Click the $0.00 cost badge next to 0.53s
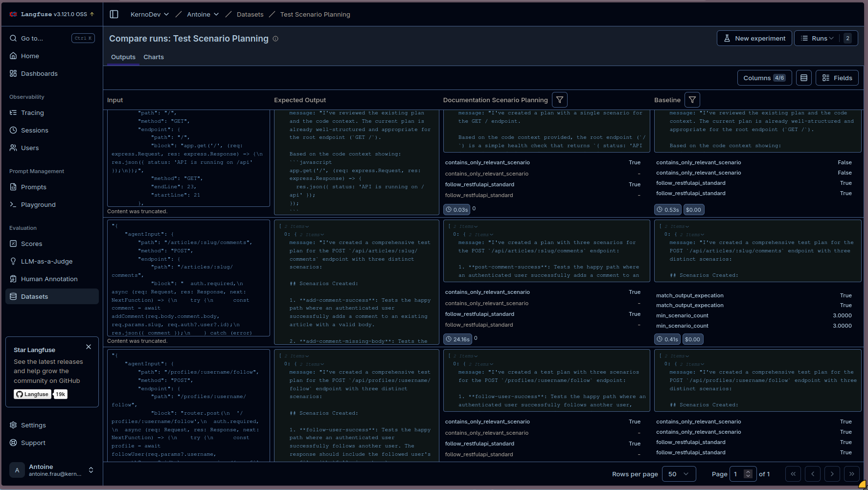The image size is (868, 490). [x=693, y=209]
